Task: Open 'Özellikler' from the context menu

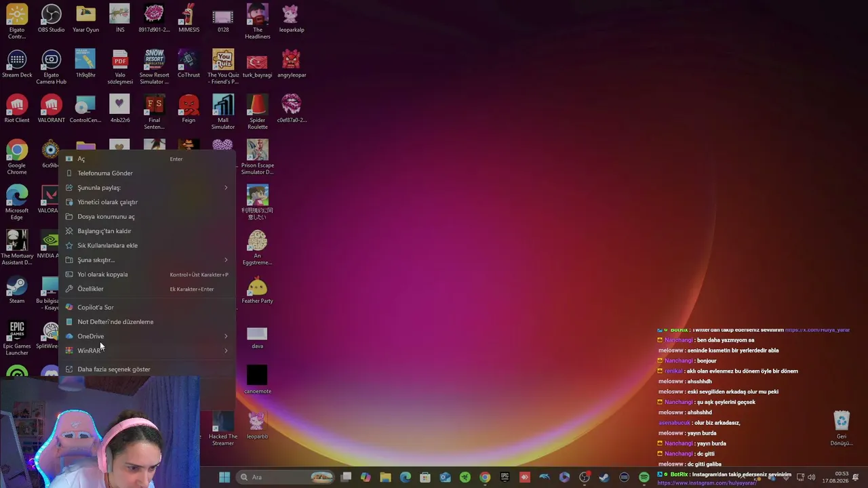Action: click(148, 289)
